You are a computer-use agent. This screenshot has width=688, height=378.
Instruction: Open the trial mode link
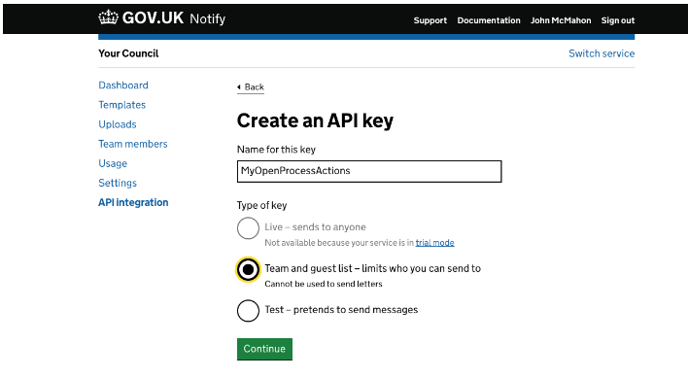[x=435, y=243]
